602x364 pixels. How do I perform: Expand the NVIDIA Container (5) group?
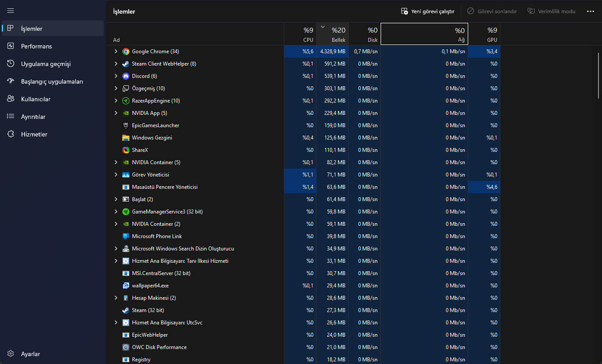pyautogui.click(x=116, y=162)
